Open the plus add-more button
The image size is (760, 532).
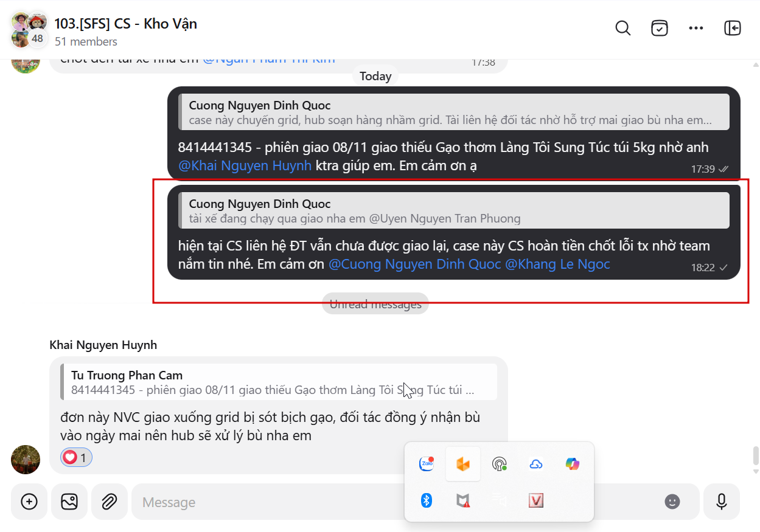point(29,502)
